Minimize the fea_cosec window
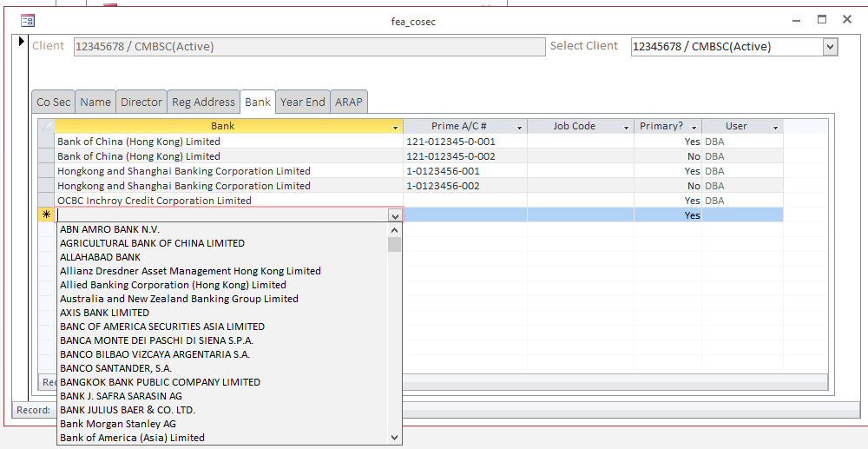The width and height of the screenshot is (868, 449). pos(797,20)
